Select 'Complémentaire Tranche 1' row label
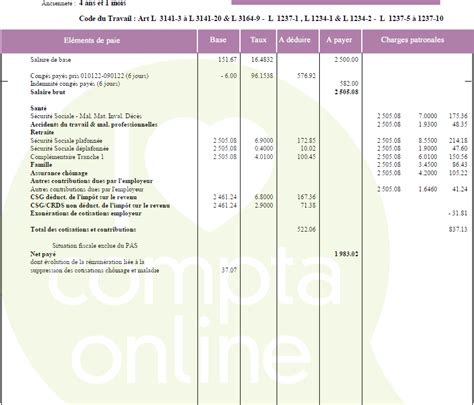Image resolution: width=474 pixels, height=405 pixels. [x=67, y=157]
